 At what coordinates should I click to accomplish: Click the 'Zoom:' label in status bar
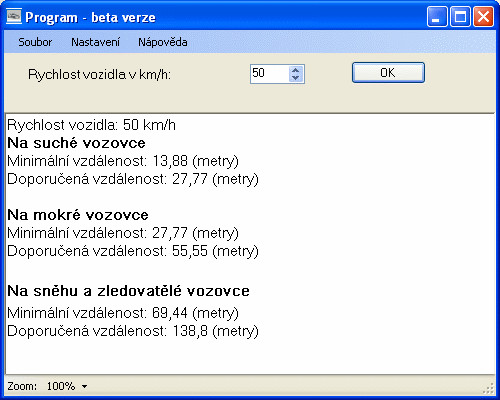pyautogui.click(x=22, y=386)
